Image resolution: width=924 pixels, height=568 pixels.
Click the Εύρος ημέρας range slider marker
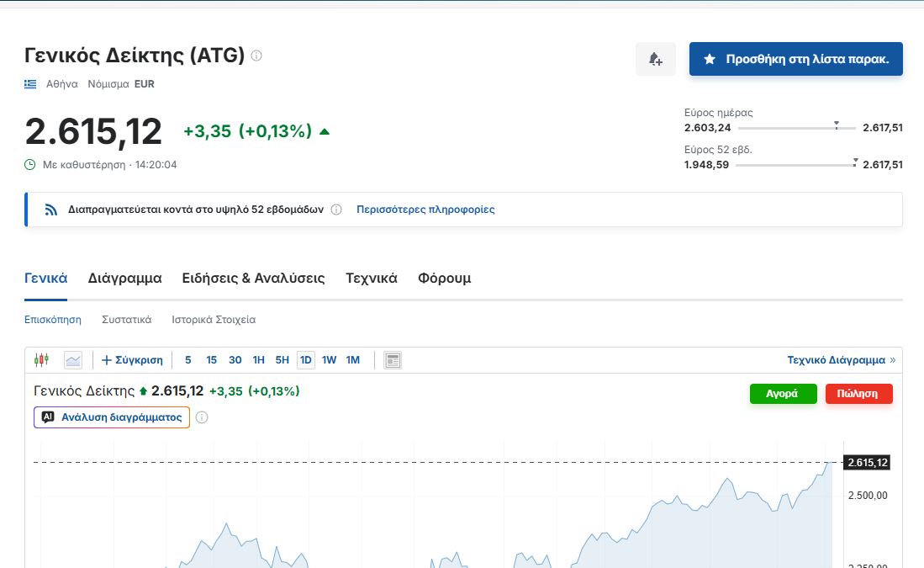(837, 125)
